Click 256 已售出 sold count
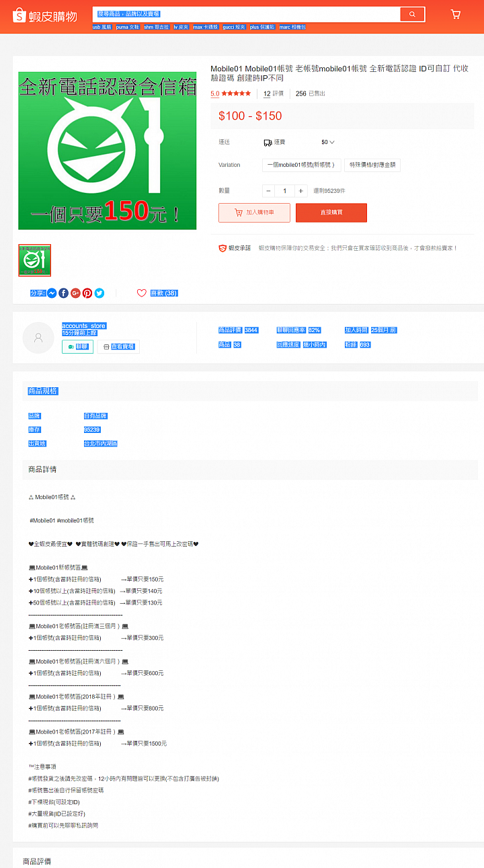 tap(311, 94)
